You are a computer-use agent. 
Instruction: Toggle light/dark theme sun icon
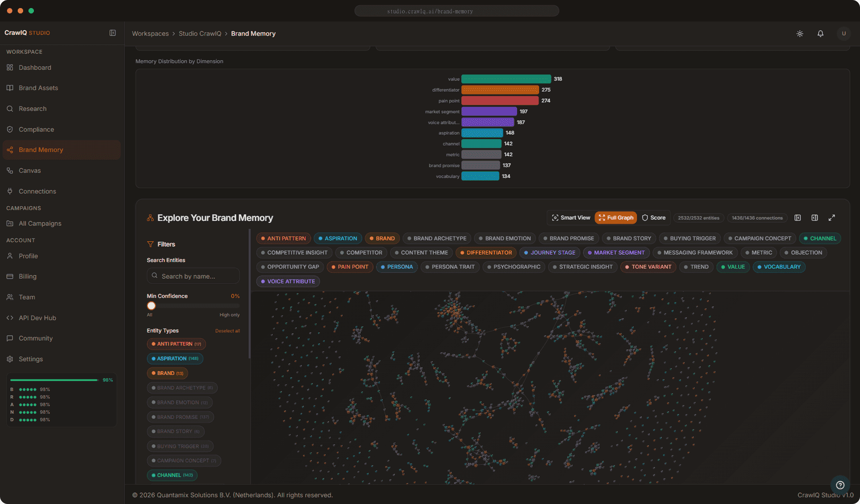(800, 33)
